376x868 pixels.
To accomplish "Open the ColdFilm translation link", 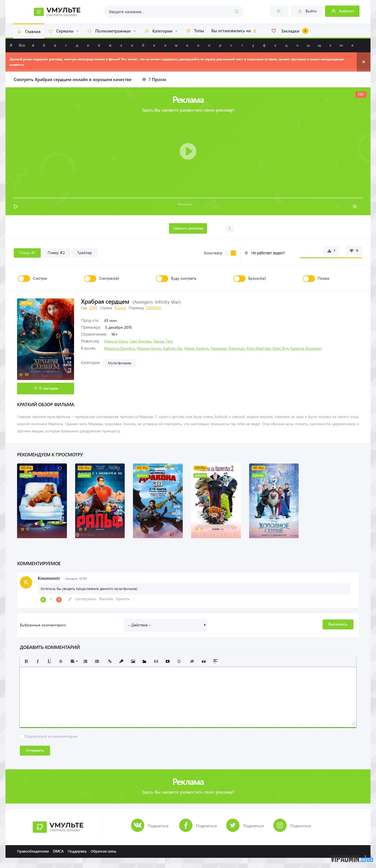I will (x=154, y=308).
